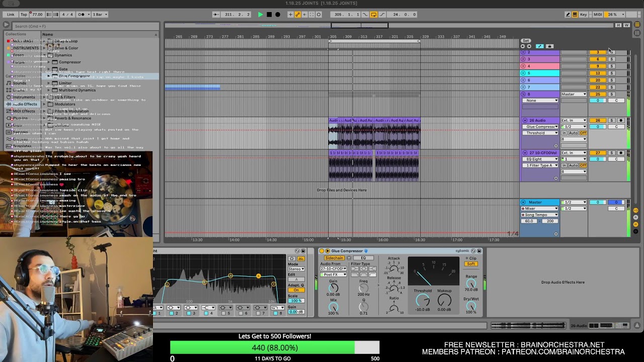Open Ext. In input dropdown on 26 Audio
The image size is (644, 362).
(x=574, y=121)
